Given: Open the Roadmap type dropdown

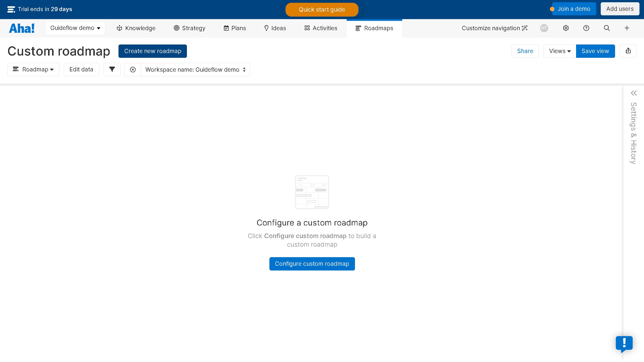Looking at the screenshot, I should [33, 69].
